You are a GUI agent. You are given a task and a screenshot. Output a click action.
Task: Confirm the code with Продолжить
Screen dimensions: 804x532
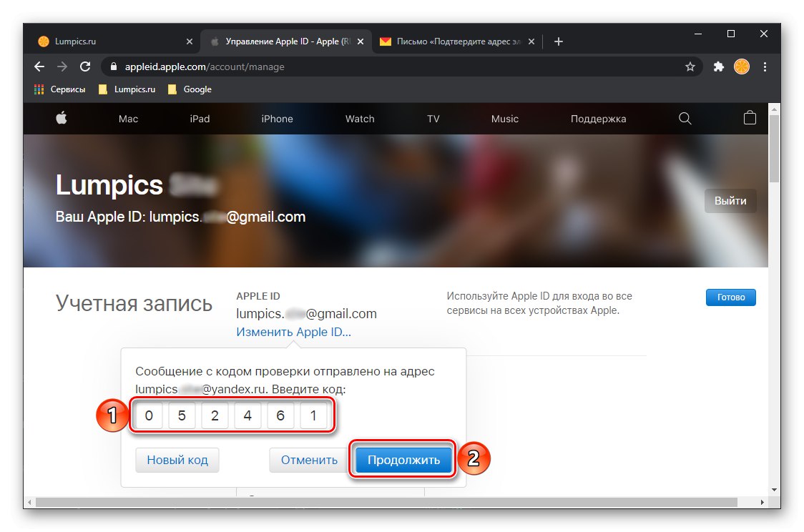pos(403,460)
